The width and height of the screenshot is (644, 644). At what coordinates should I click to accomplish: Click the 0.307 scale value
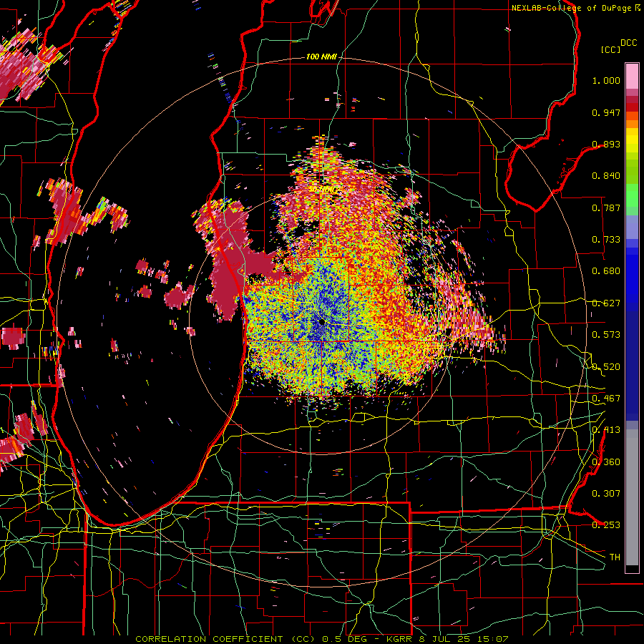pos(606,493)
